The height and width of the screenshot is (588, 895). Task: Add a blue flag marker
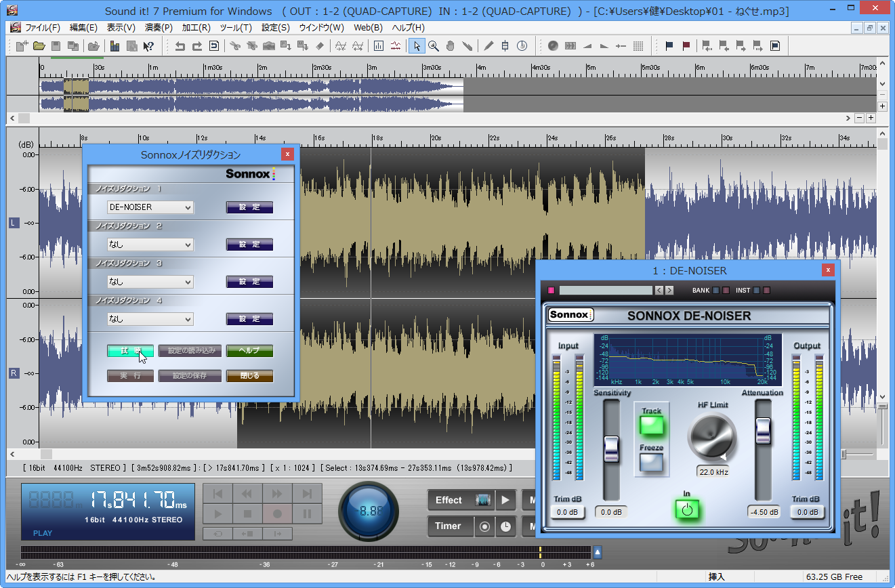click(669, 46)
